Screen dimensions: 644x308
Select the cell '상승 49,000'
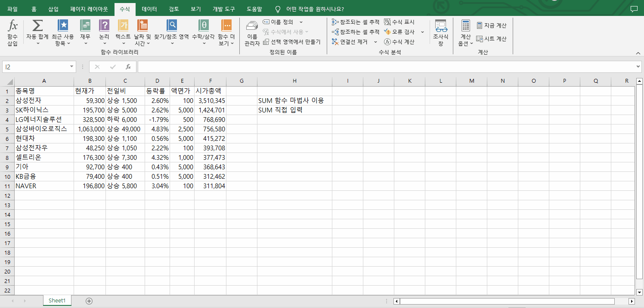tap(125, 129)
